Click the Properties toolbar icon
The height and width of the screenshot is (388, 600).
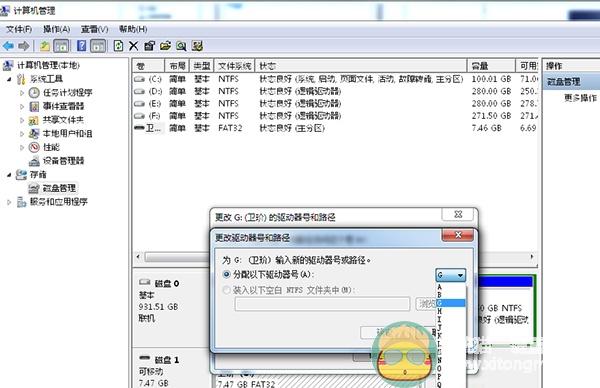pyautogui.click(x=149, y=46)
